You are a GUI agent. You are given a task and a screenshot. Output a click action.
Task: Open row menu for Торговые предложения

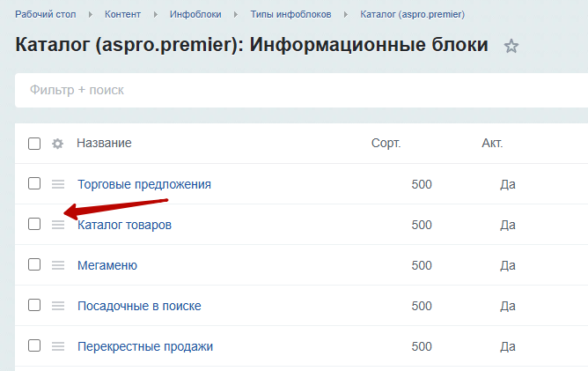click(58, 184)
